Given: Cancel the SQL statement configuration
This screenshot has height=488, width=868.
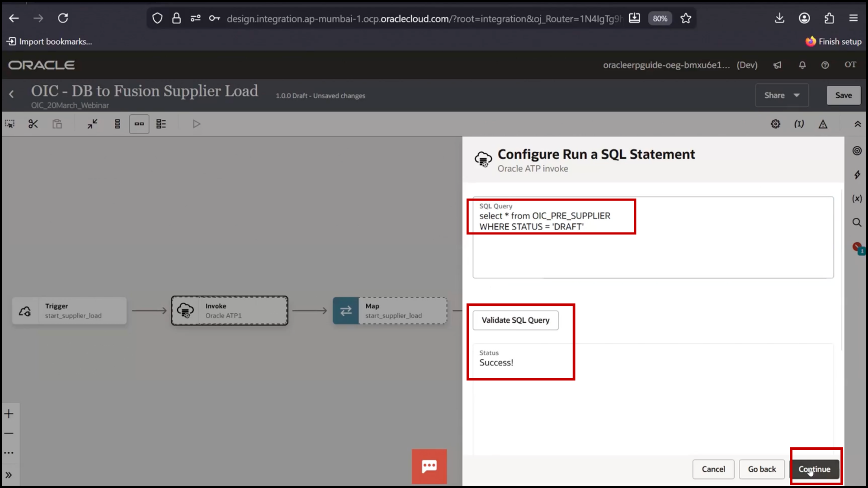Looking at the screenshot, I should [x=713, y=469].
